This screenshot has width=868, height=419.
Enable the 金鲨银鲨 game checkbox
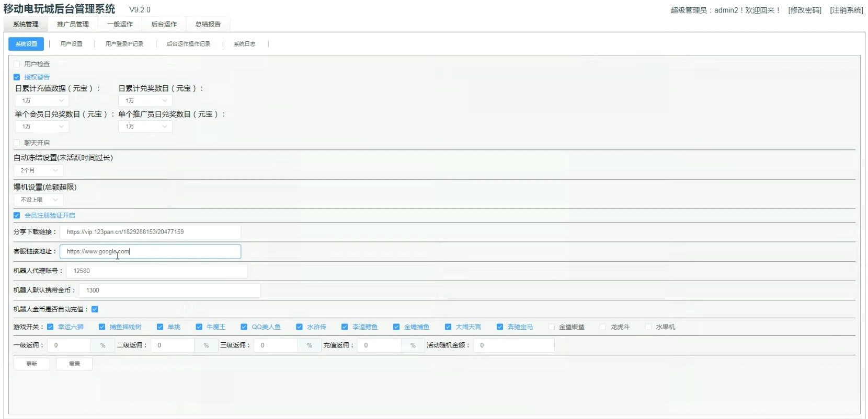tap(552, 327)
